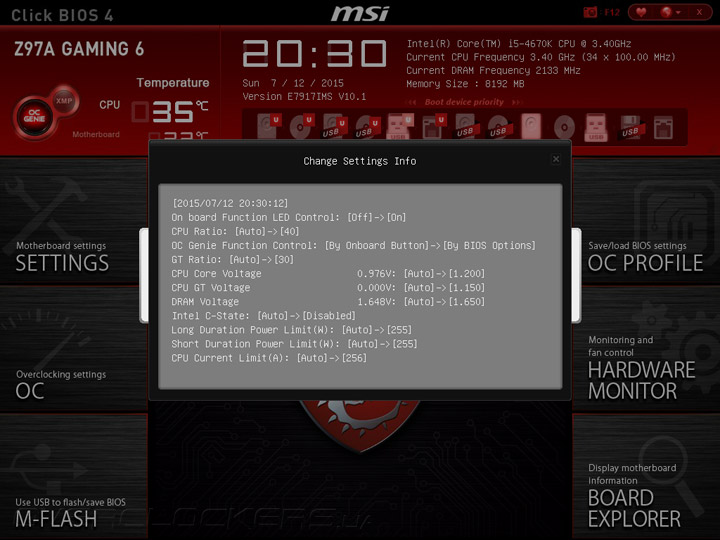Click the 'Version E7917IMS V10.1' text
Image resolution: width=720 pixels, height=540 pixels.
point(304,96)
